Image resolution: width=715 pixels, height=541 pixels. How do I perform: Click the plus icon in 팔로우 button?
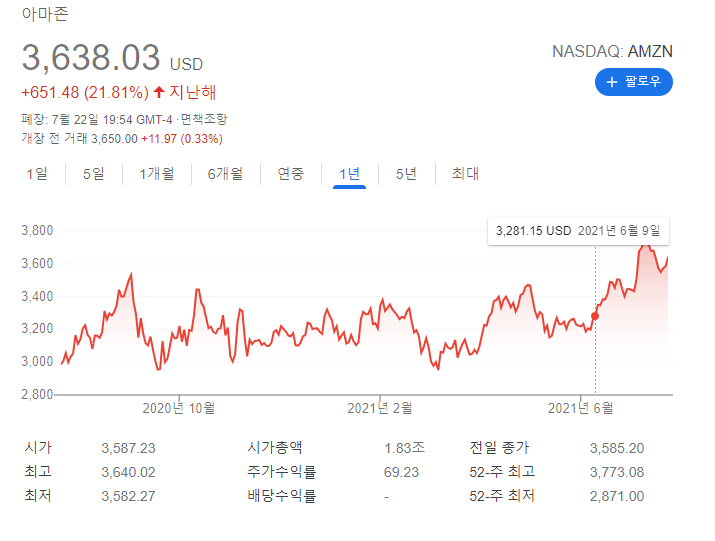click(611, 82)
